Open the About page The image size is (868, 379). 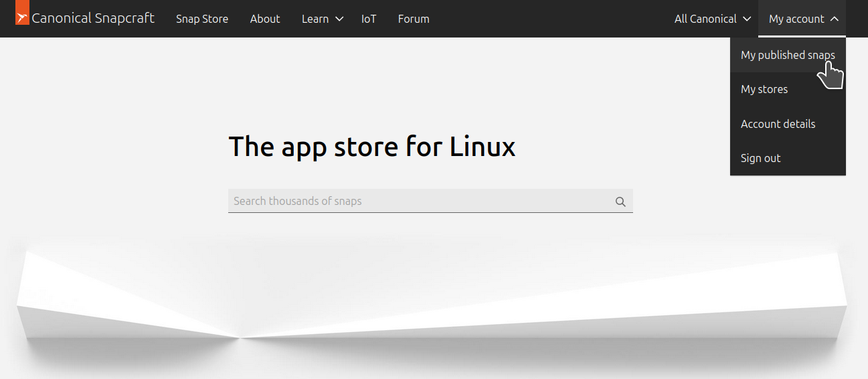(265, 19)
